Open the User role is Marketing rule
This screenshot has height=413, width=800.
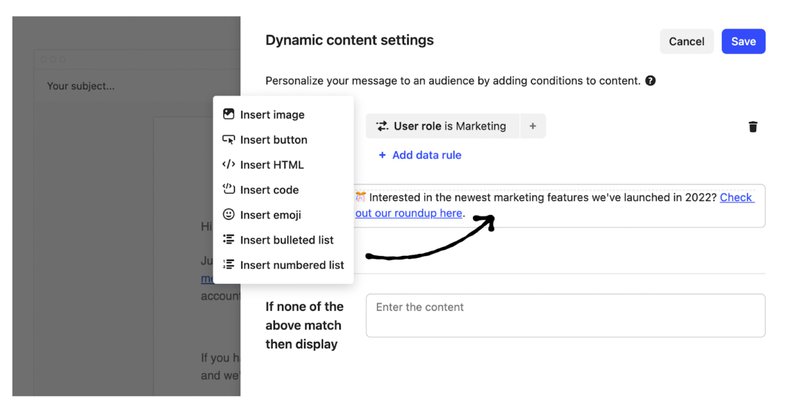tap(442, 126)
